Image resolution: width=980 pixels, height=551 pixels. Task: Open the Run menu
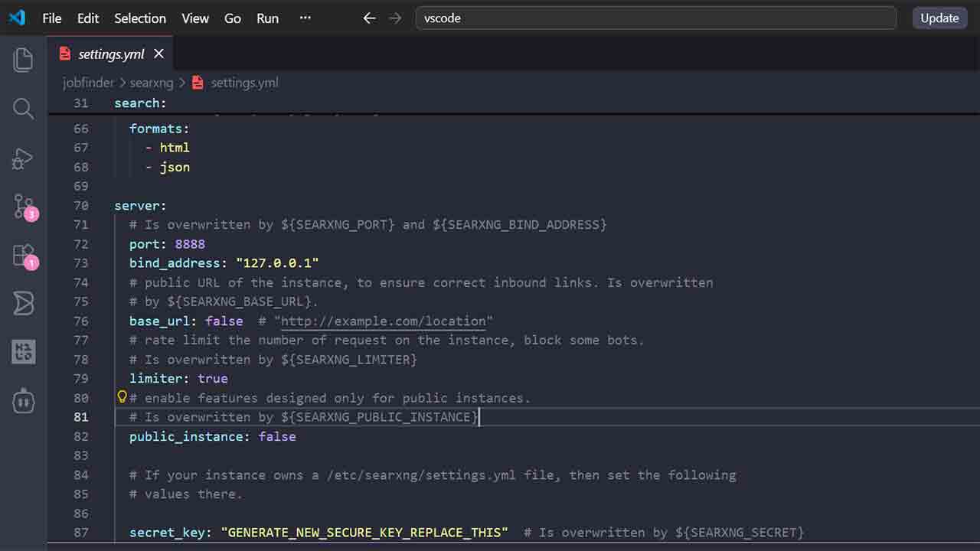(267, 18)
